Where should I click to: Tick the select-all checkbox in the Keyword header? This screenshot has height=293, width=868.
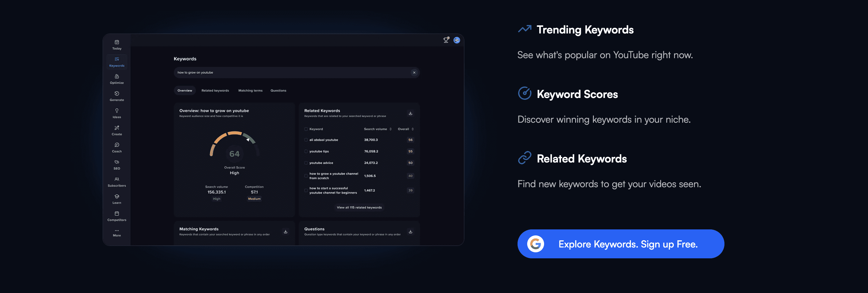pyautogui.click(x=306, y=129)
